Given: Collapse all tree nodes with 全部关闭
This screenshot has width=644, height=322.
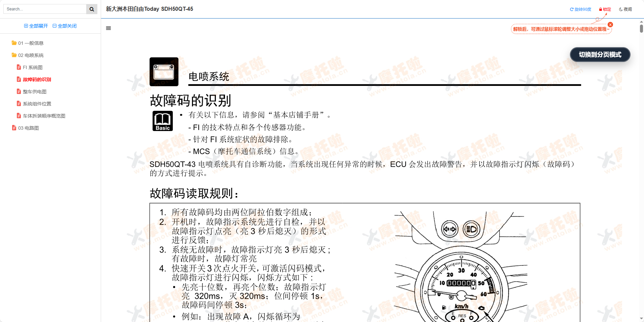Looking at the screenshot, I should (x=65, y=26).
